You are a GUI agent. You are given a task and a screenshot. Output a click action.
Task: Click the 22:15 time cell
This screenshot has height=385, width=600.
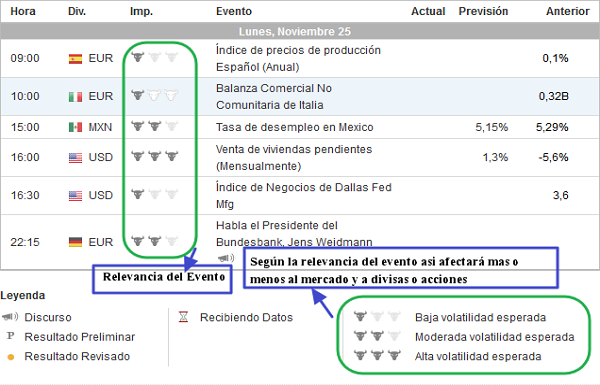coord(25,242)
